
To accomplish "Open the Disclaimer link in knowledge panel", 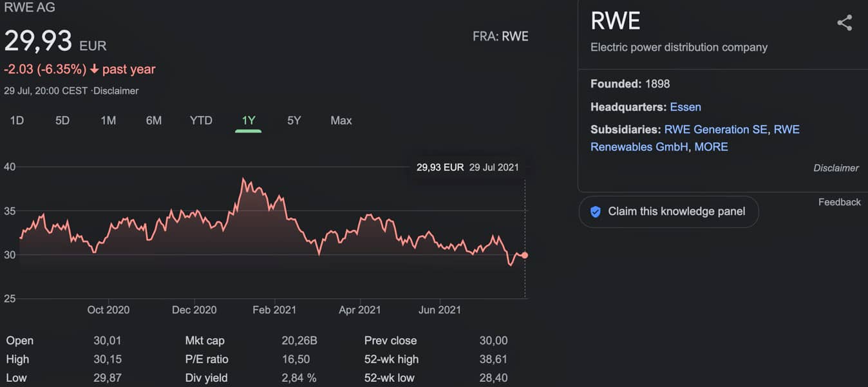I will point(836,168).
